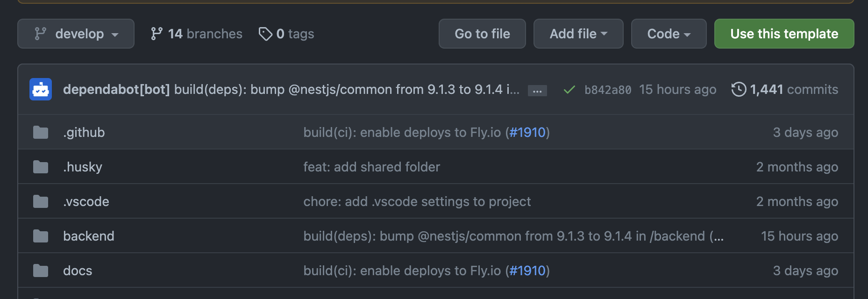868x299 pixels.
Task: Expand the truncated commit message ellipsis
Action: [x=537, y=91]
